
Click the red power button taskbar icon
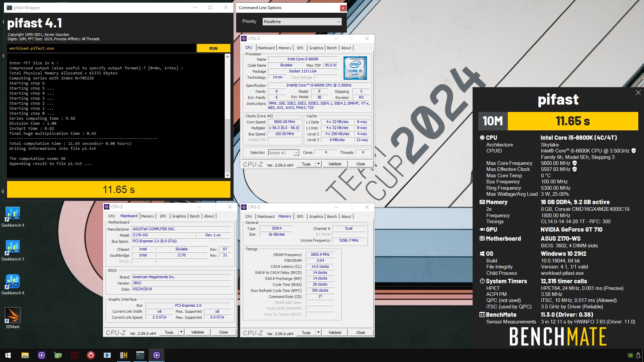[91, 355]
